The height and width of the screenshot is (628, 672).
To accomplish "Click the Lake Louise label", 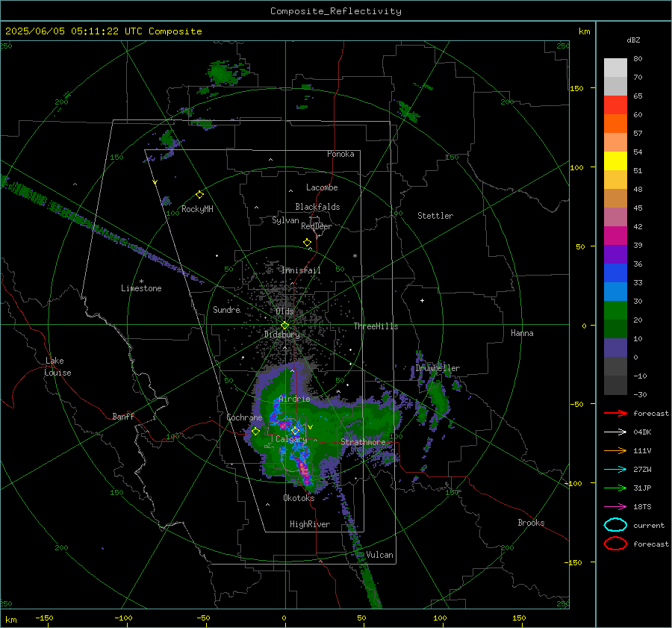I will (57, 367).
